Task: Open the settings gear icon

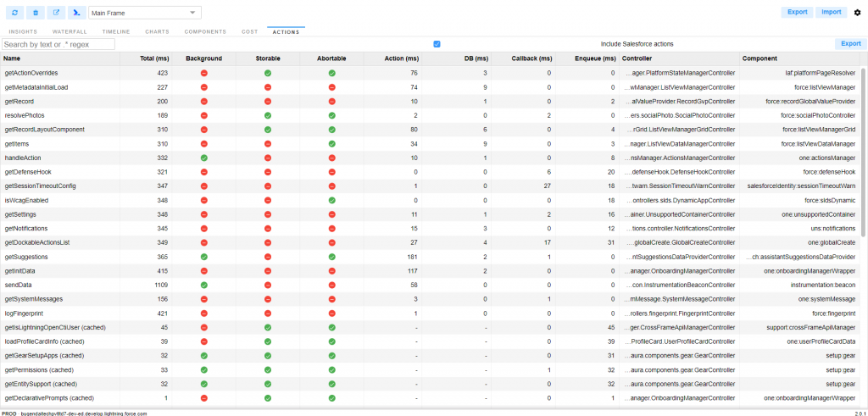Action: pyautogui.click(x=857, y=13)
